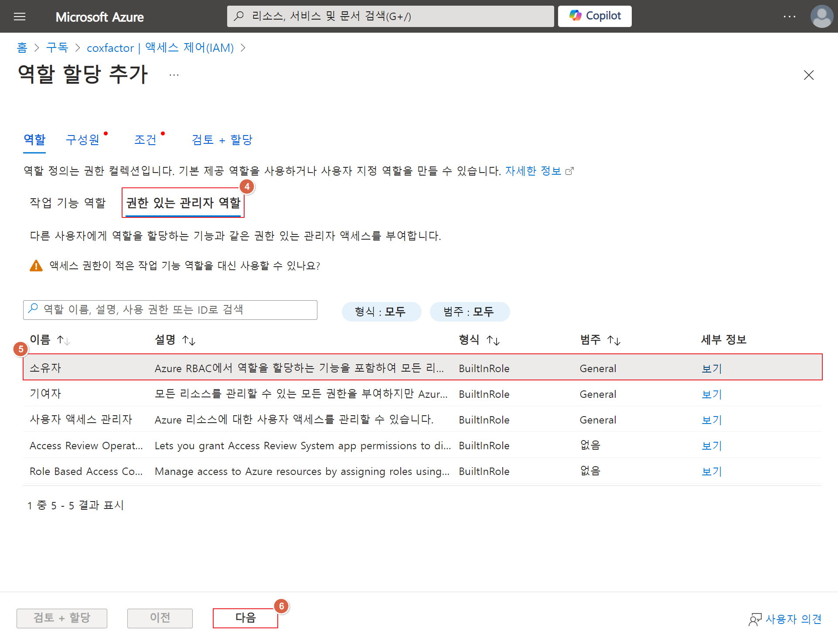Select the 작업 기능 역할 tab
This screenshot has height=644, width=838.
68,203
